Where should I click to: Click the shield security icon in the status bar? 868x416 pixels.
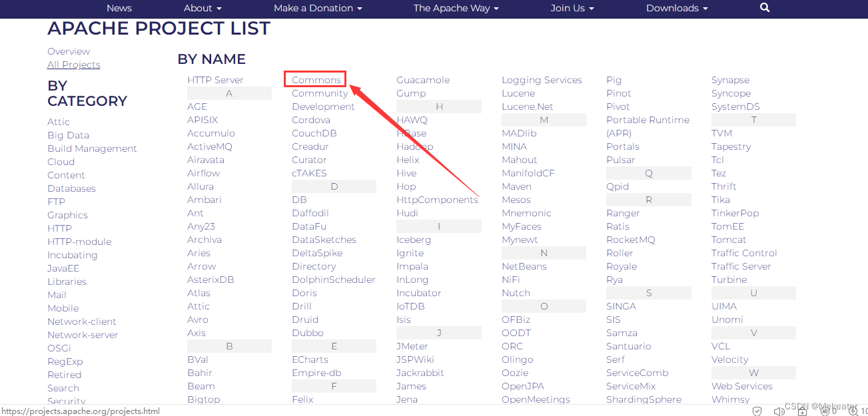[x=757, y=411]
